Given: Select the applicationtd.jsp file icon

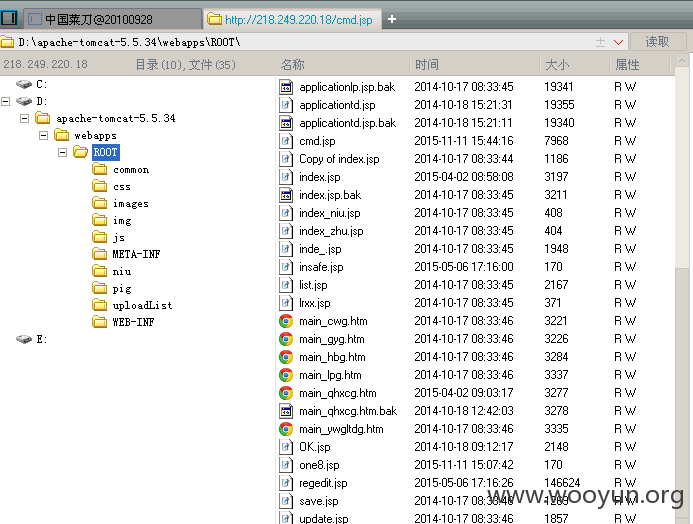Looking at the screenshot, I should [x=286, y=105].
